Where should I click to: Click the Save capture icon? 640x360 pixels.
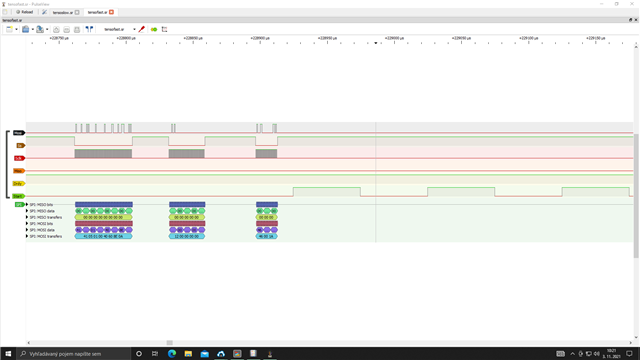[x=40, y=29]
